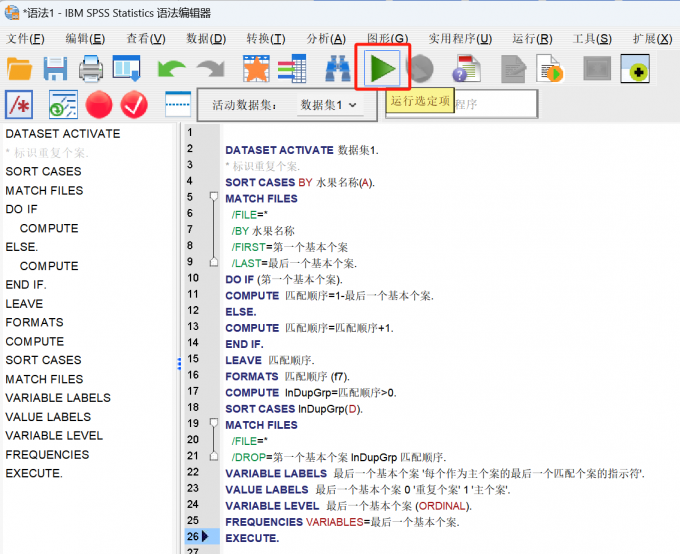The width and height of the screenshot is (680, 554).
Task: Click the grayed-out document edit icon
Action: 513,69
